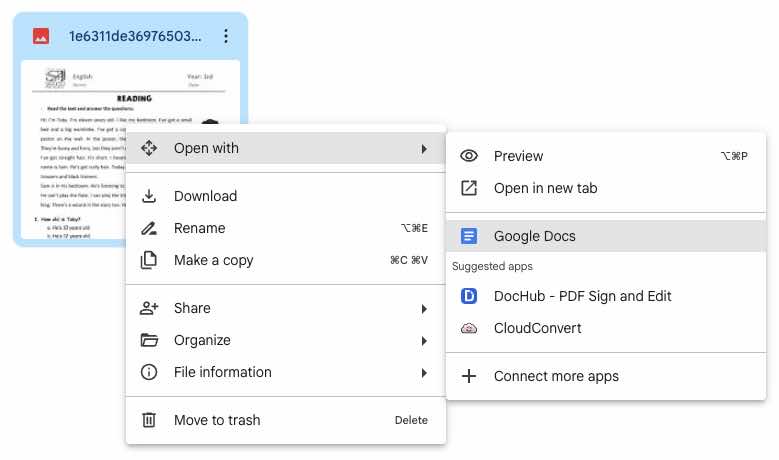Screen dimensions: 779x460
Task: Click the Suggested apps heading
Action: coord(492,266)
